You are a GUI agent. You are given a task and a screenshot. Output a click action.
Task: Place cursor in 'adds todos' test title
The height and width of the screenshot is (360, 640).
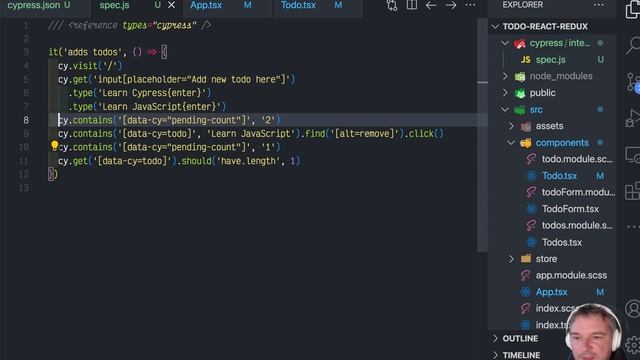coord(93,52)
